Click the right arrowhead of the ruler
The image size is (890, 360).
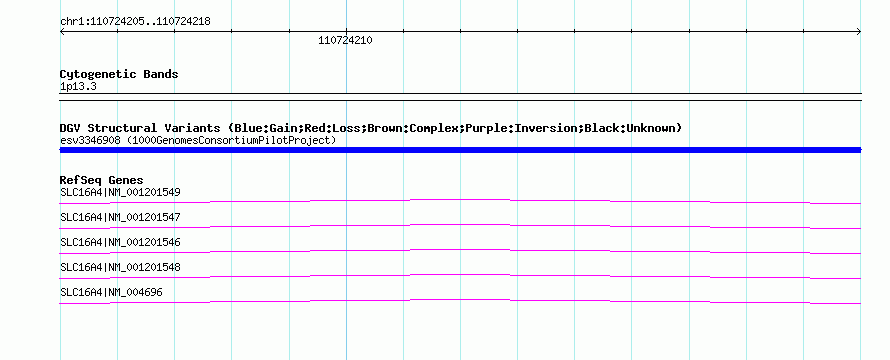pyautogui.click(x=859, y=32)
